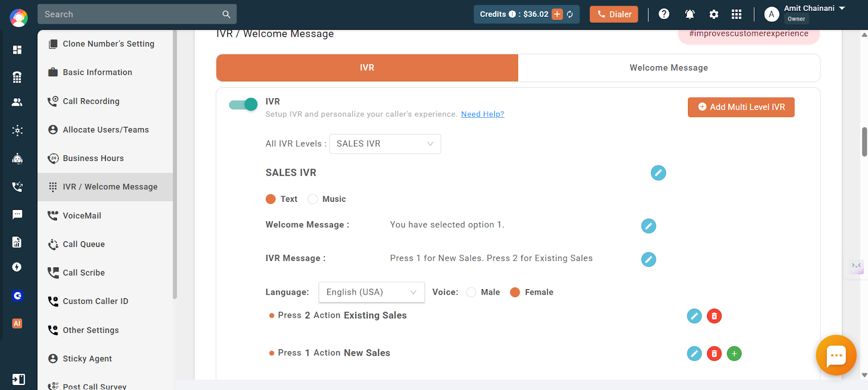Click the Credits info icon
This screenshot has height=390, width=868.
tap(512, 14)
